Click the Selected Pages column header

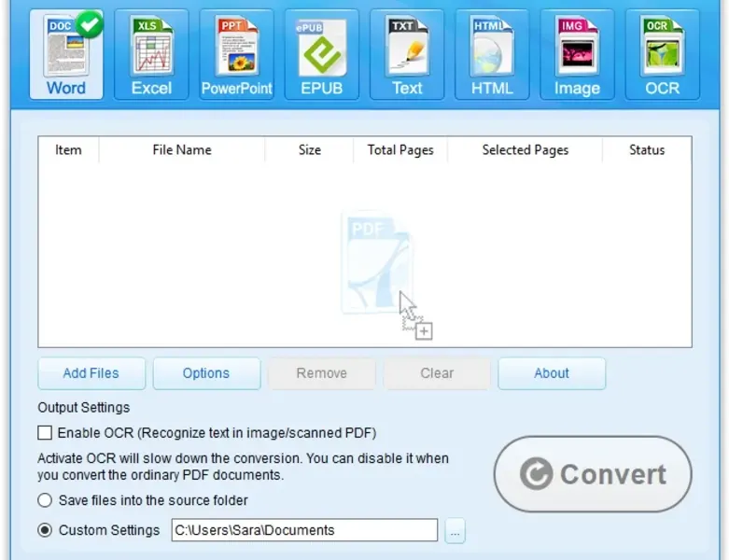[x=525, y=149]
